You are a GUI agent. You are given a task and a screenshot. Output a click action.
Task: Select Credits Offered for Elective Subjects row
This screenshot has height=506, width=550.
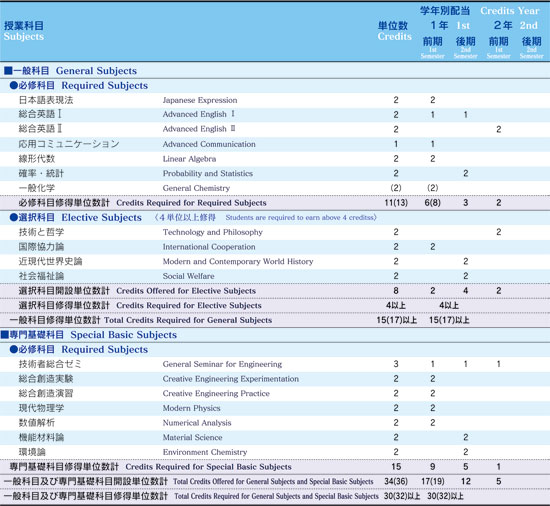[275, 291]
